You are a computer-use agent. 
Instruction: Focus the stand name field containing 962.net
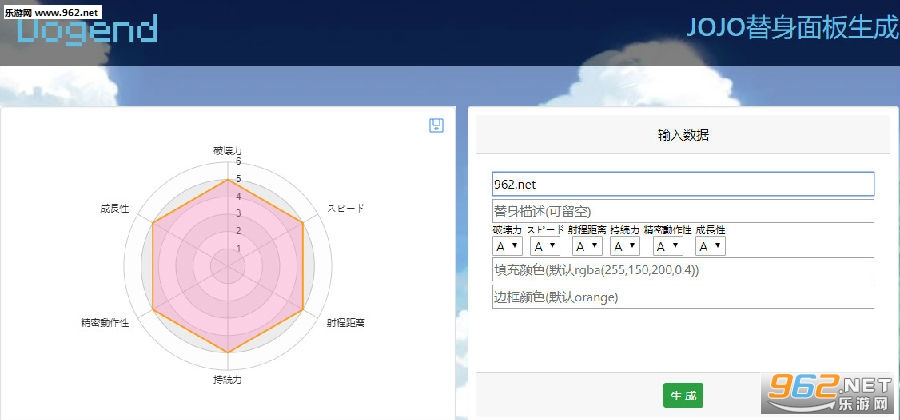[683, 184]
